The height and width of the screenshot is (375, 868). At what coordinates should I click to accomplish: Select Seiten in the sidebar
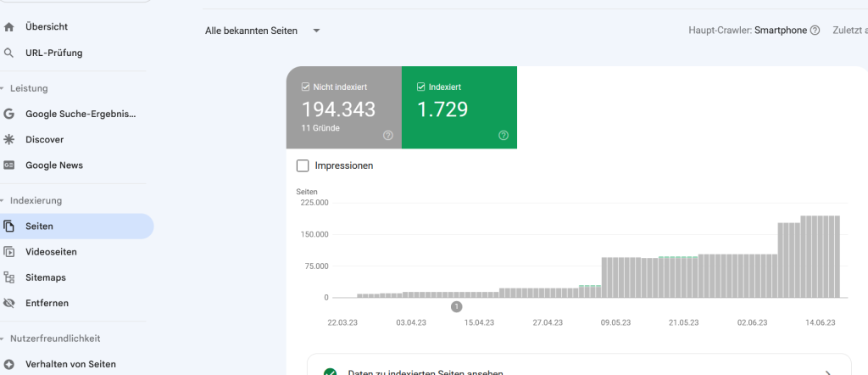pyautogui.click(x=76, y=226)
